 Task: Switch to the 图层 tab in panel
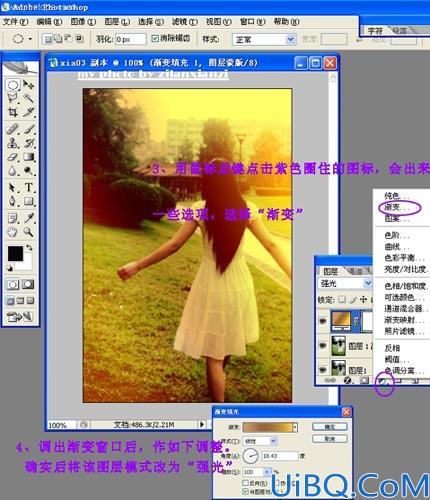tap(330, 272)
